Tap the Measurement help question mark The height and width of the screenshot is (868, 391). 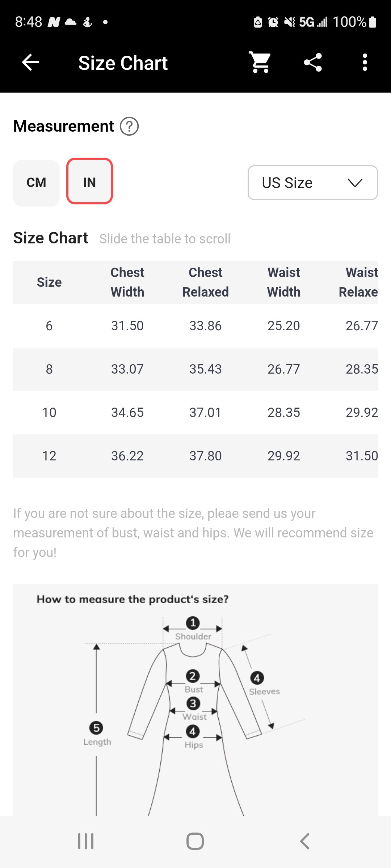129,127
